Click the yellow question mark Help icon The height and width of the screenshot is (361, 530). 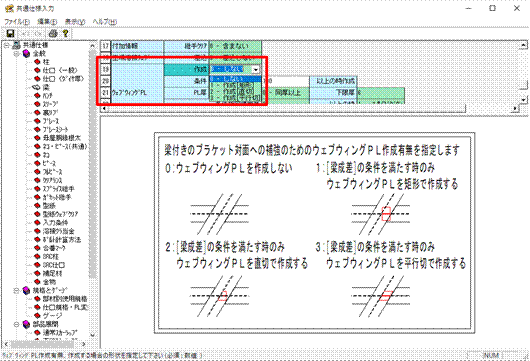click(x=65, y=33)
